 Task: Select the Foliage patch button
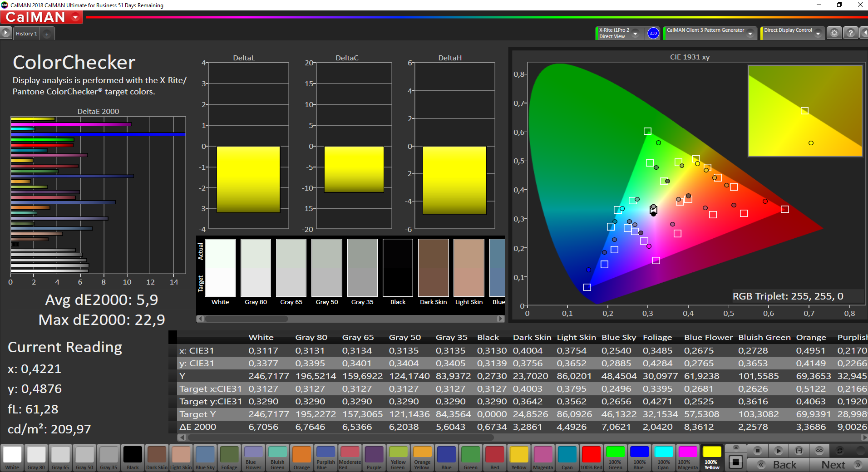pyautogui.click(x=229, y=457)
